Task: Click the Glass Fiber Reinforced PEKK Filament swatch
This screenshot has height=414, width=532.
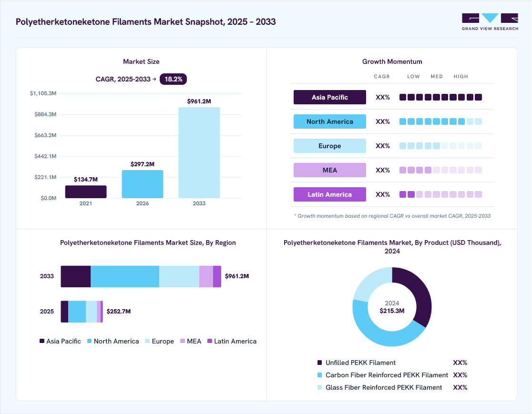Action: (x=319, y=387)
